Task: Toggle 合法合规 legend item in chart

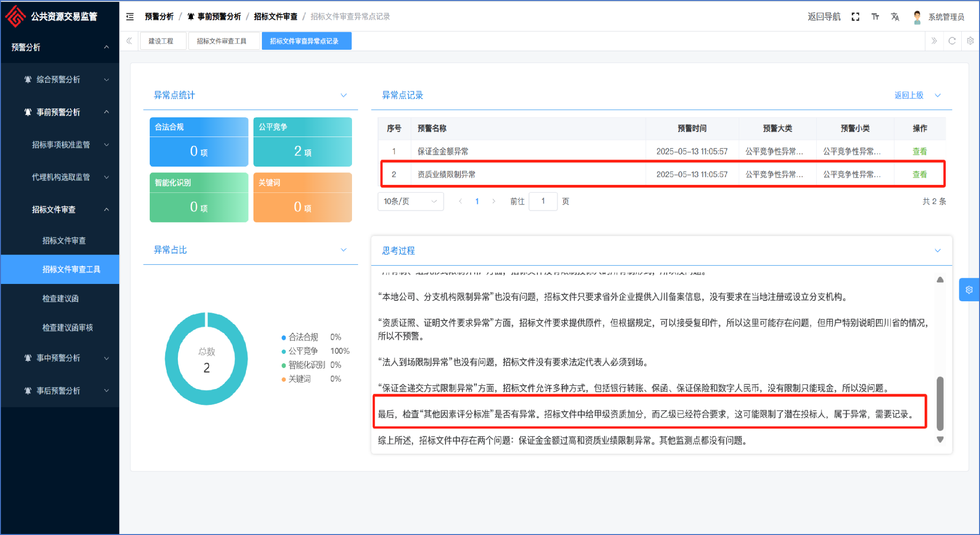Action: click(303, 337)
